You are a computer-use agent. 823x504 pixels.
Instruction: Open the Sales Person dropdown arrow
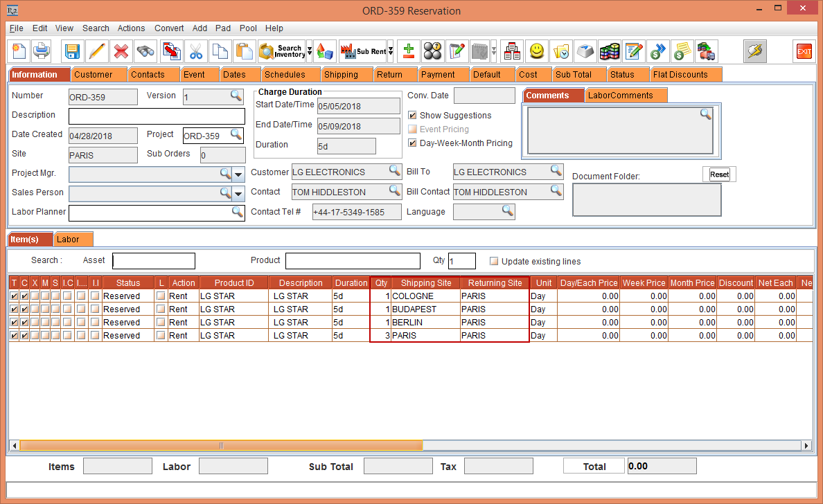239,194
